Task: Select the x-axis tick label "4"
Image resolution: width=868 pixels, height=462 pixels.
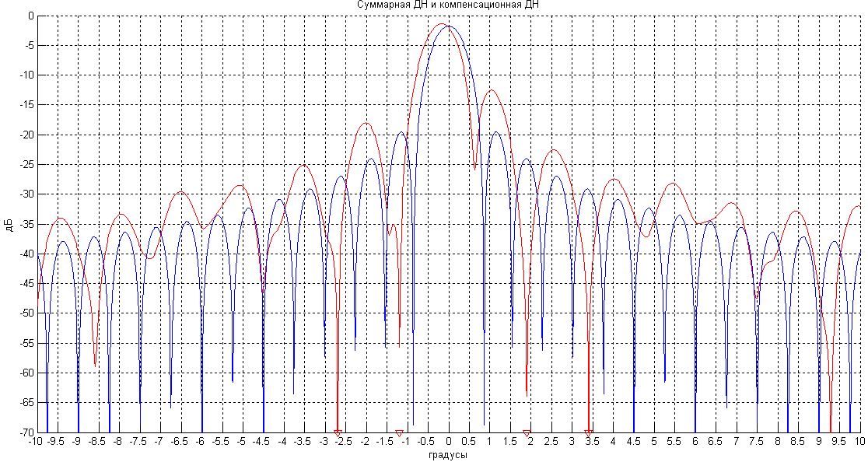Action: [x=612, y=442]
